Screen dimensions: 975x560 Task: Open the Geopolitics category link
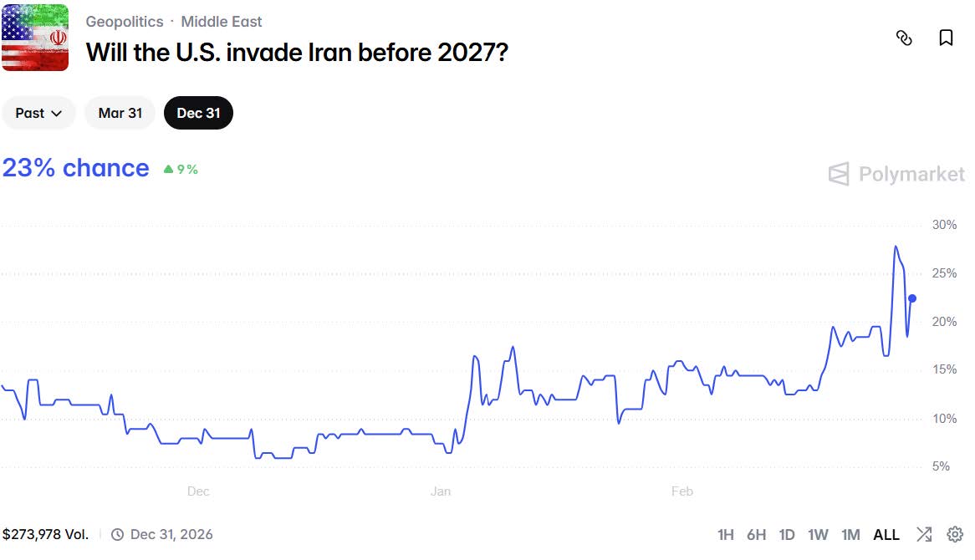pyautogui.click(x=125, y=22)
